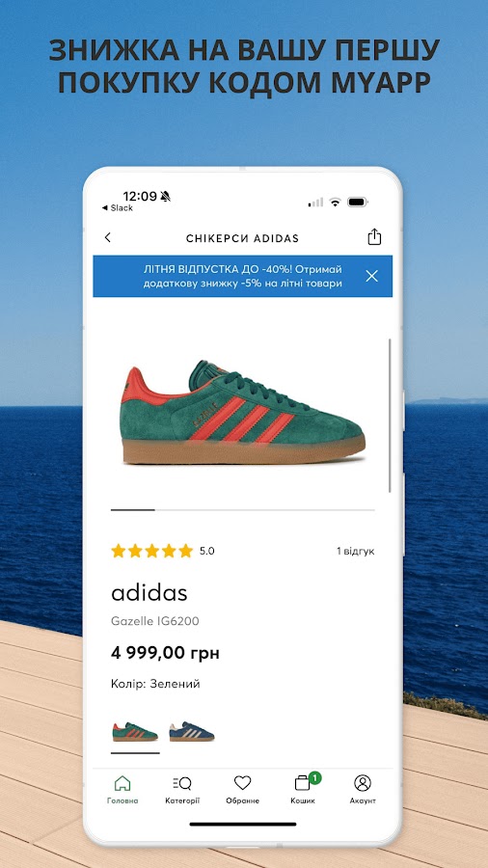Screen dimensions: 488x868
Task: Tap the five-star rating
Action: point(152,551)
